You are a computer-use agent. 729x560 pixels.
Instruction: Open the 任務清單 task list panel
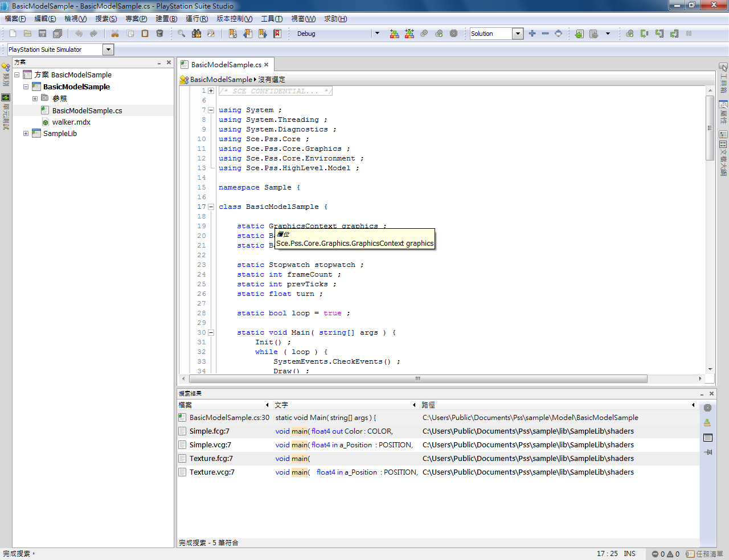[705, 554]
